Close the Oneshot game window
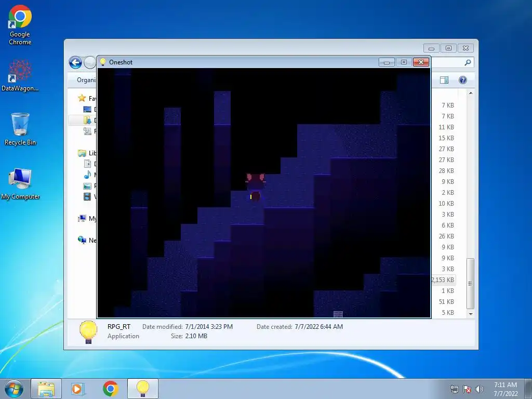Image resolution: width=532 pixels, height=399 pixels. tap(421, 62)
